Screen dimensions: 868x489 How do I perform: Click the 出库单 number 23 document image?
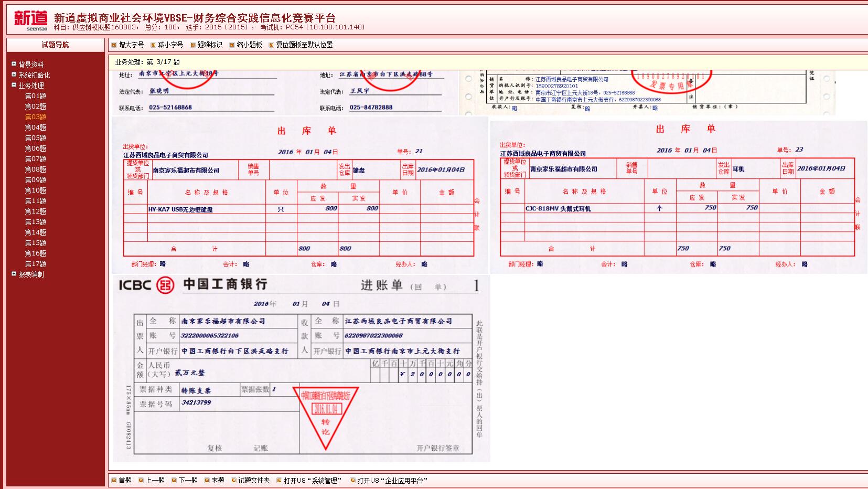point(679,197)
